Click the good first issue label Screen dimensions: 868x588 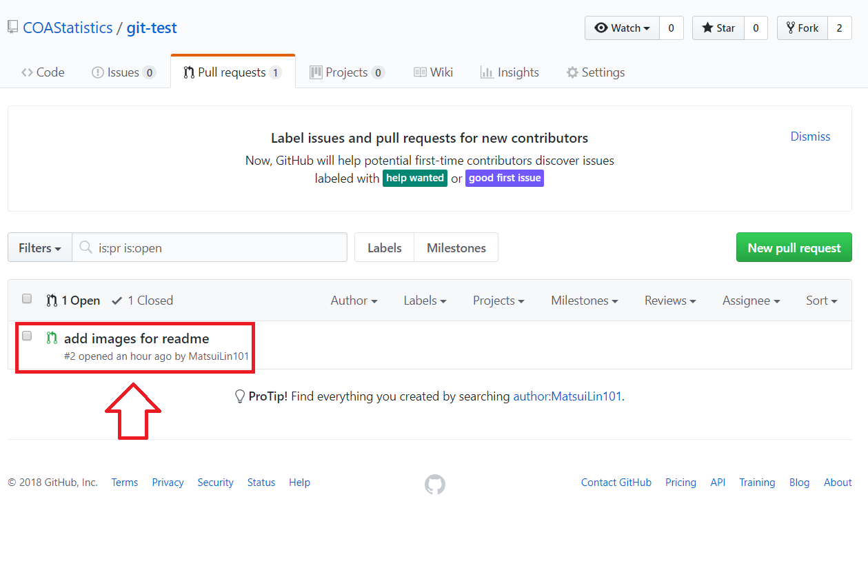point(505,178)
